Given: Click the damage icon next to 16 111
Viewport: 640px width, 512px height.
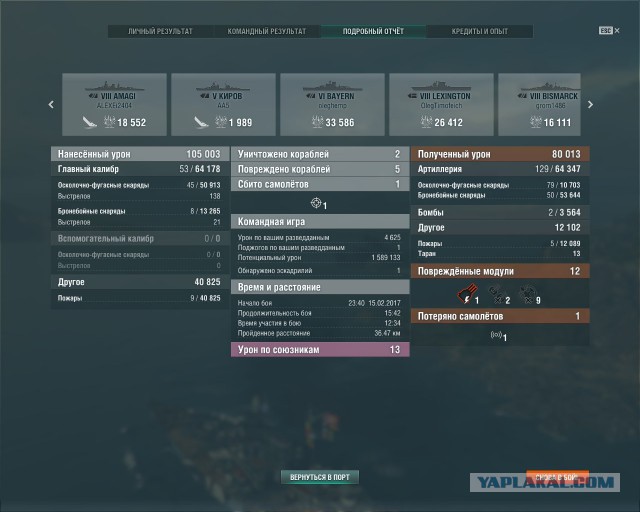Looking at the screenshot, I should point(536,122).
